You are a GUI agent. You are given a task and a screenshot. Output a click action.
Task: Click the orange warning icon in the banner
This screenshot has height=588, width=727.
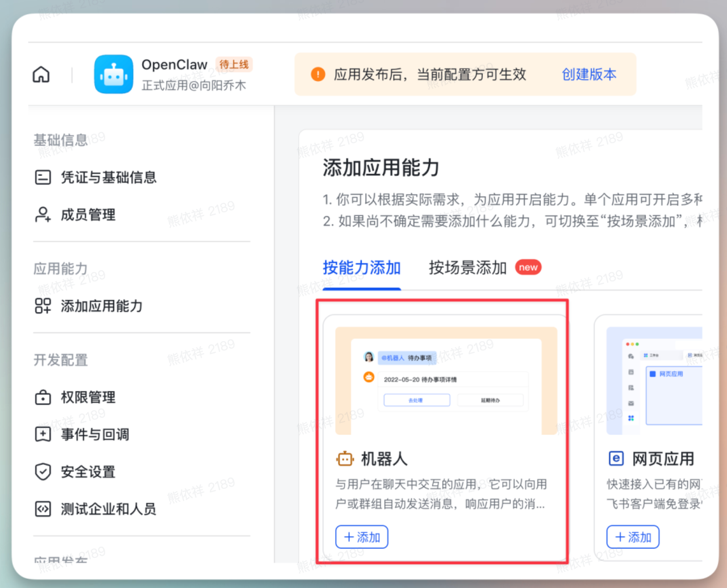click(317, 74)
